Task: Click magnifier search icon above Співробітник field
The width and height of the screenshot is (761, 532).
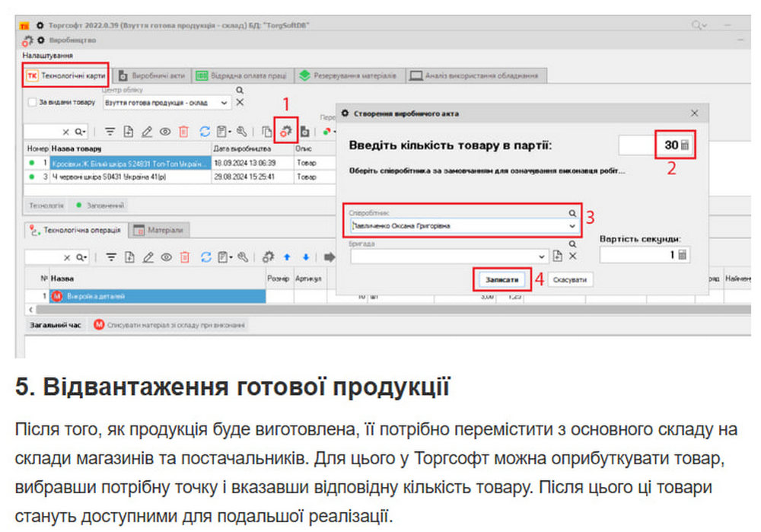Action: pyautogui.click(x=572, y=214)
